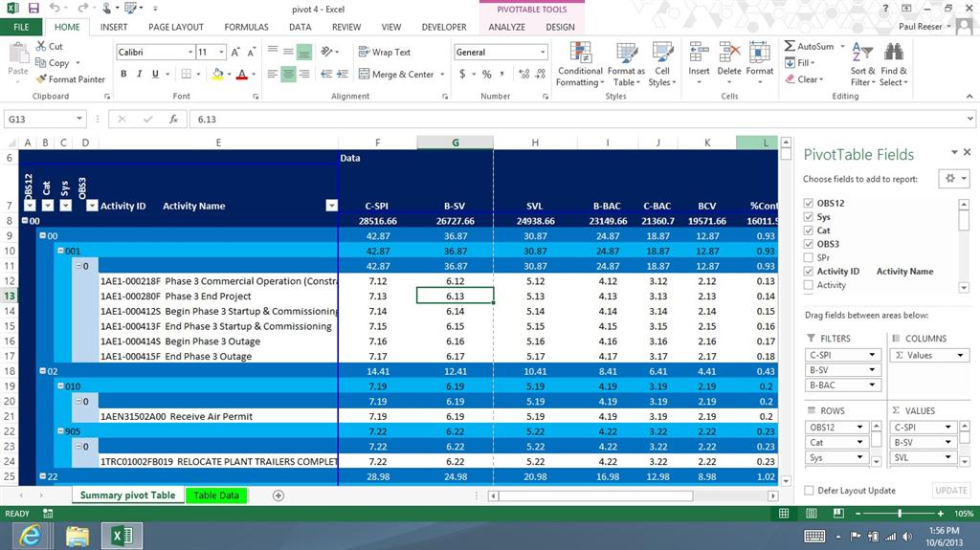Viewport: 980px width, 550px height.
Task: Enable Defer Layout Update checkbox
Action: [810, 491]
